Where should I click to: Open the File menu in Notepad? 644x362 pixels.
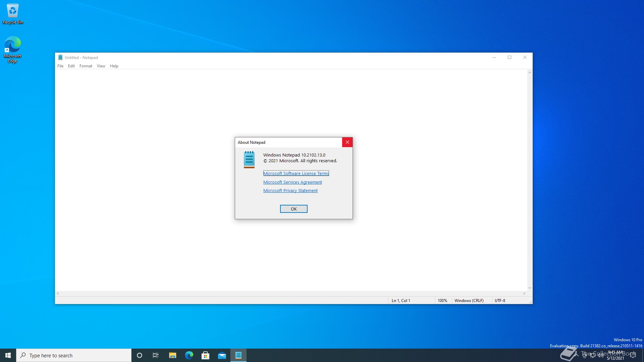[x=60, y=66]
